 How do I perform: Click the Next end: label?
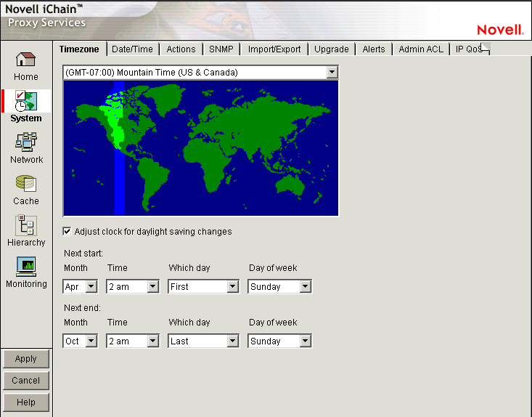[x=82, y=307]
